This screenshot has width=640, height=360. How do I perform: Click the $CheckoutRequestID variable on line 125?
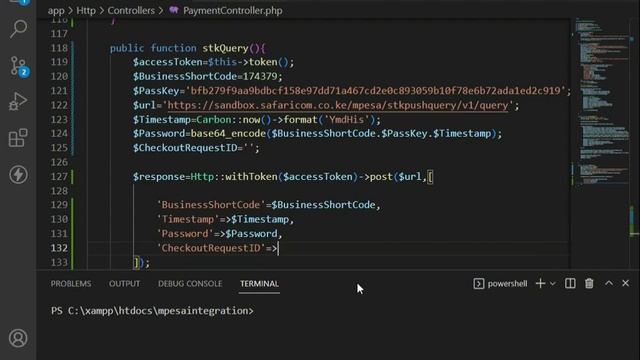(x=184, y=148)
